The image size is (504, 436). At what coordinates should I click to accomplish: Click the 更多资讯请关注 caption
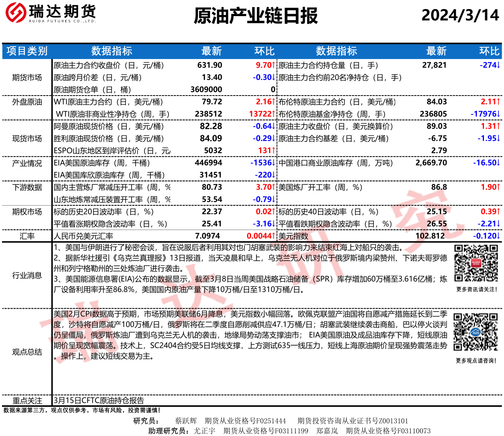(476, 289)
